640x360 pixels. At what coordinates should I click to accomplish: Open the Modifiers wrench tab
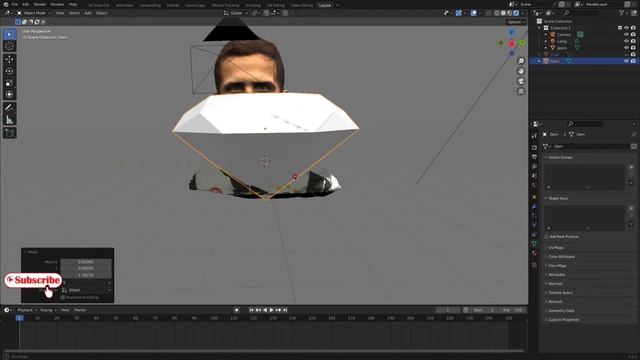tap(534, 207)
